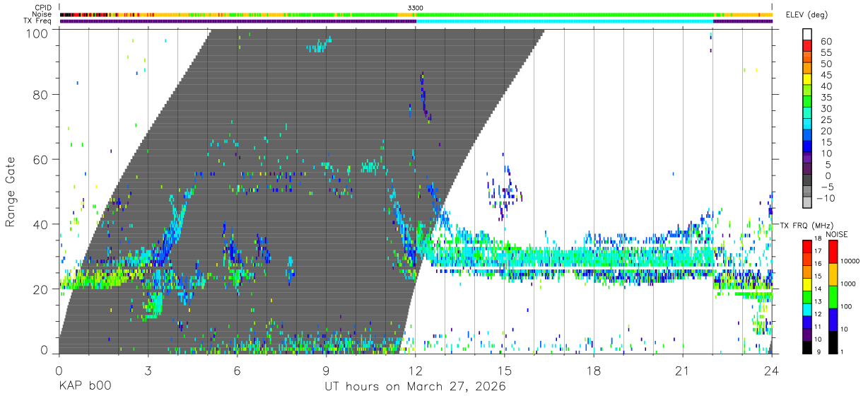Viewport: 868px width, 401px height.
Task: Click the Range Gate tick label 40
Action: (x=42, y=224)
